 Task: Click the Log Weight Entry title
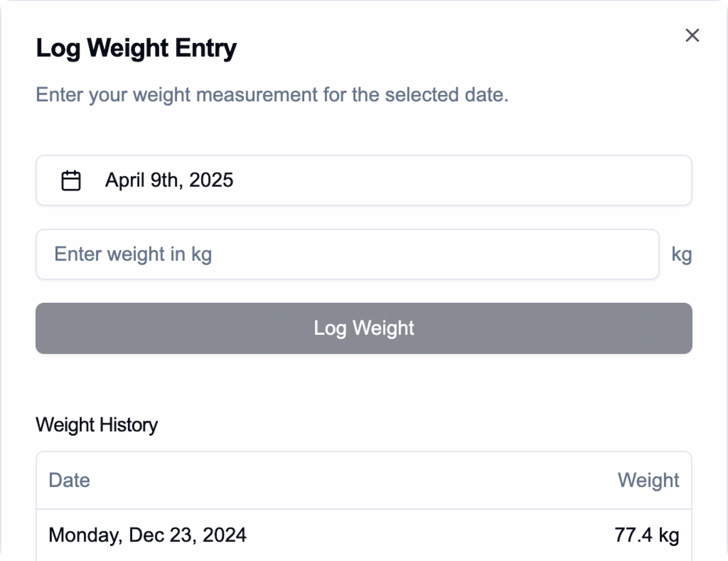pos(136,48)
